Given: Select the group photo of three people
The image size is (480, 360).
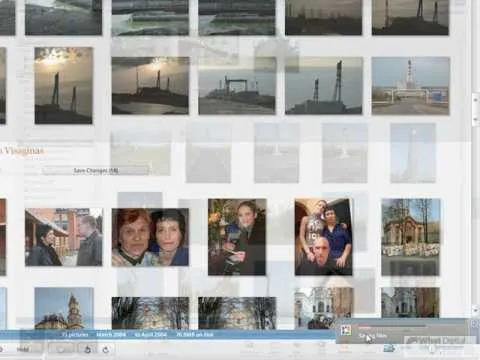Looking at the screenshot, I should pos(323,237).
